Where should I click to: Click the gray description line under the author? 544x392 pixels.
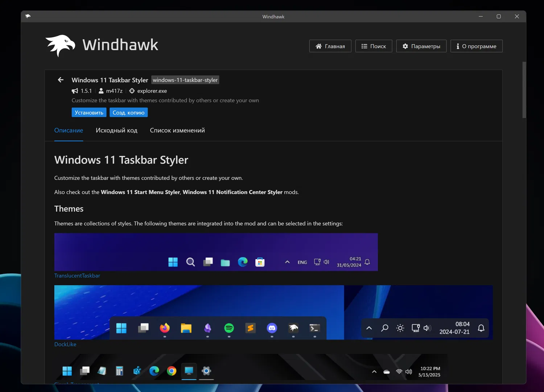pos(165,100)
